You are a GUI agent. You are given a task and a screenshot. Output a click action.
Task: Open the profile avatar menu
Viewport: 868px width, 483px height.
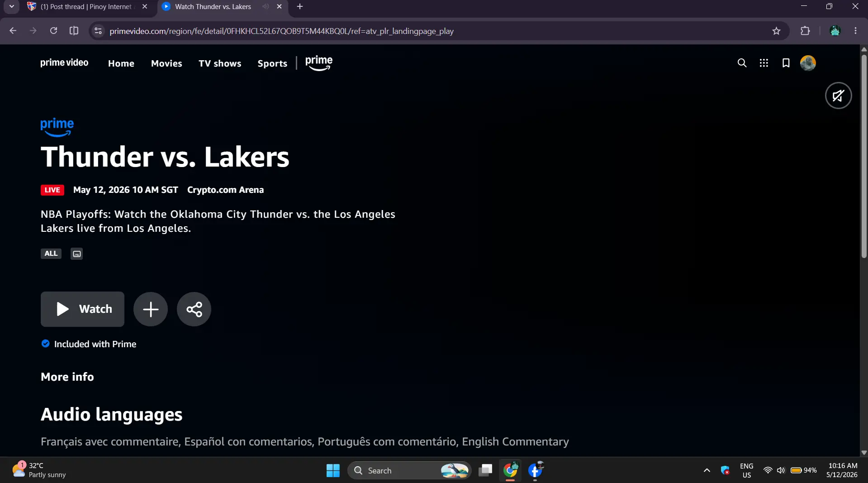coord(808,63)
